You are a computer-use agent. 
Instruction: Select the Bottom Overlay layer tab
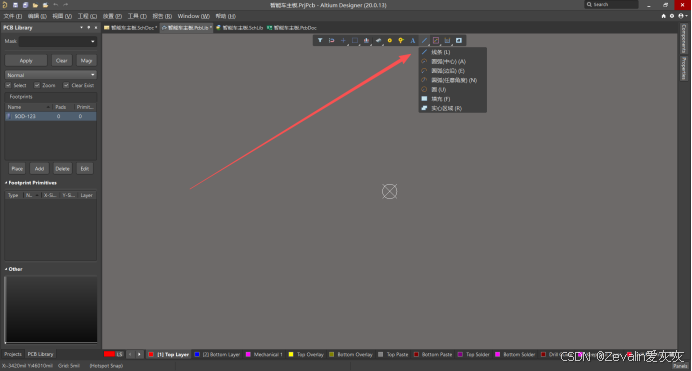[351, 354]
